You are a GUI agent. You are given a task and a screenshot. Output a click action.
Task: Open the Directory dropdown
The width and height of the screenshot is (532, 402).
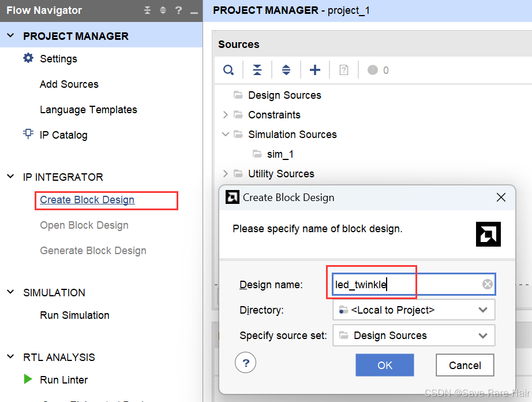pyautogui.click(x=414, y=310)
